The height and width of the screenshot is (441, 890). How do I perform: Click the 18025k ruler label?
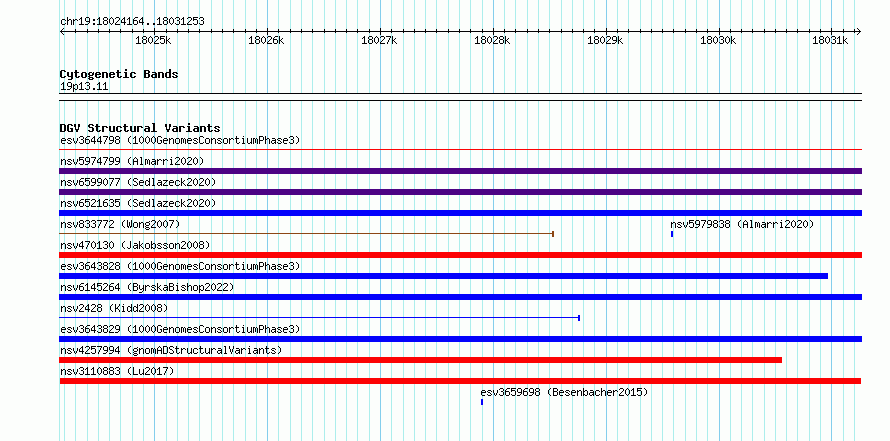(153, 40)
